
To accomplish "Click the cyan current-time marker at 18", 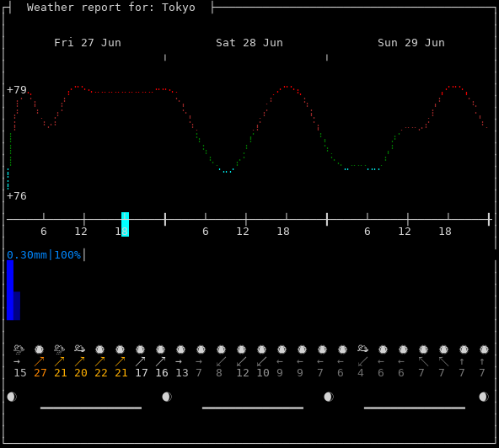I will tap(125, 225).
